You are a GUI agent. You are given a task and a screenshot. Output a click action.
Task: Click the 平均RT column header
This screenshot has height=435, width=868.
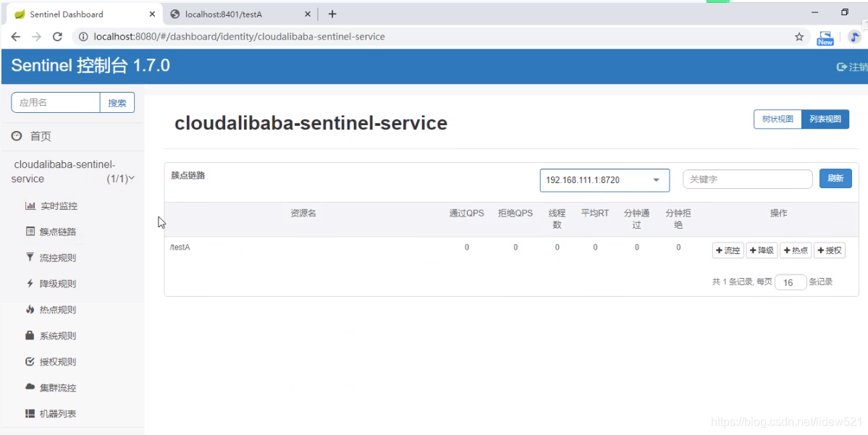[x=595, y=213]
